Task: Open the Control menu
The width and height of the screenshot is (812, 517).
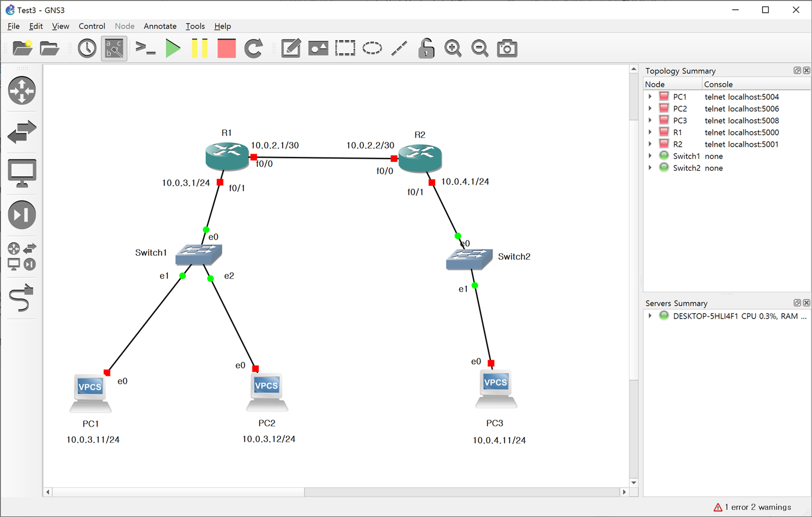Action: point(92,26)
